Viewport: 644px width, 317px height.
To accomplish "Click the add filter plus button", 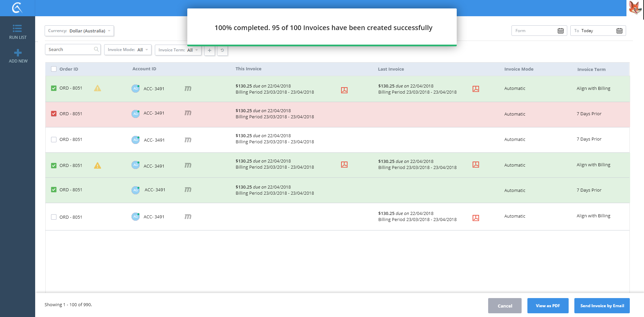I will [x=210, y=50].
